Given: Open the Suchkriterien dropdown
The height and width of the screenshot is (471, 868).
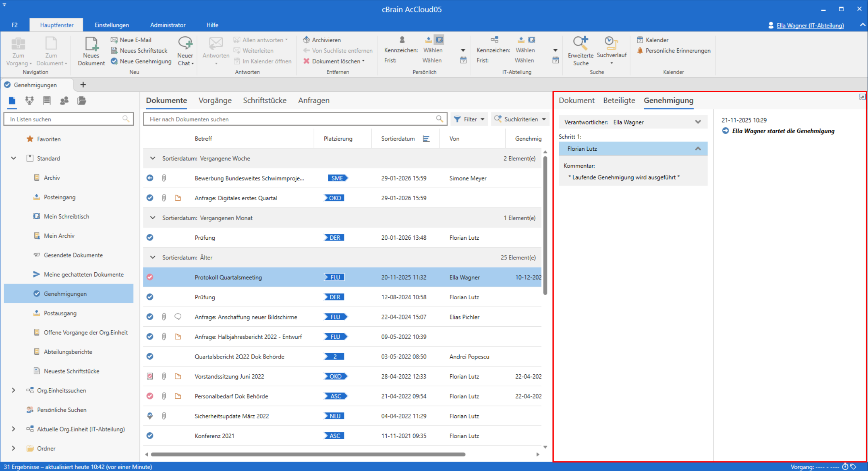Looking at the screenshot, I should (x=520, y=119).
